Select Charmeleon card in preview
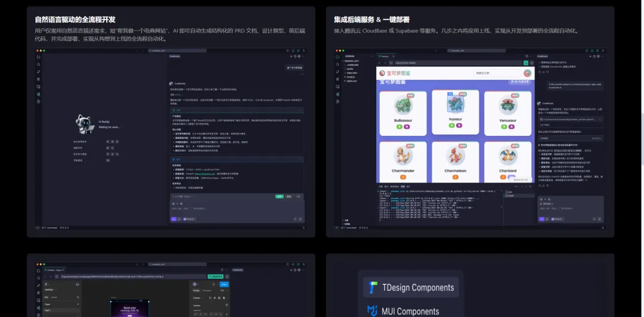Viewport: 644px width, 317px height. click(x=456, y=162)
